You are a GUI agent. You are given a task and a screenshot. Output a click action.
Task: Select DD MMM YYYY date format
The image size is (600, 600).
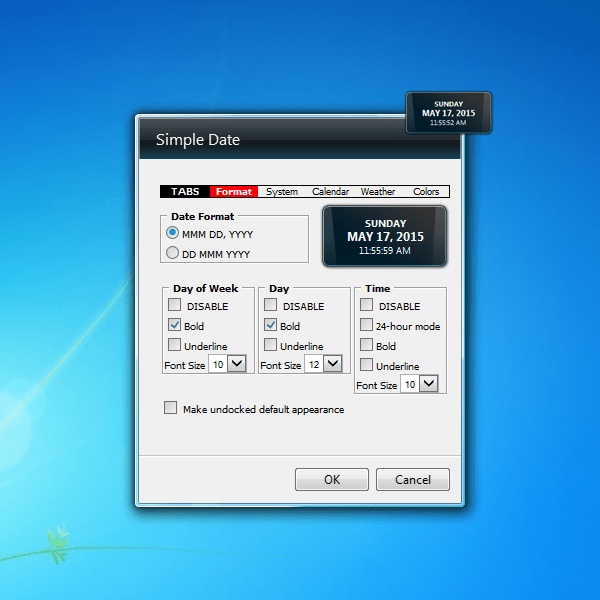click(172, 253)
